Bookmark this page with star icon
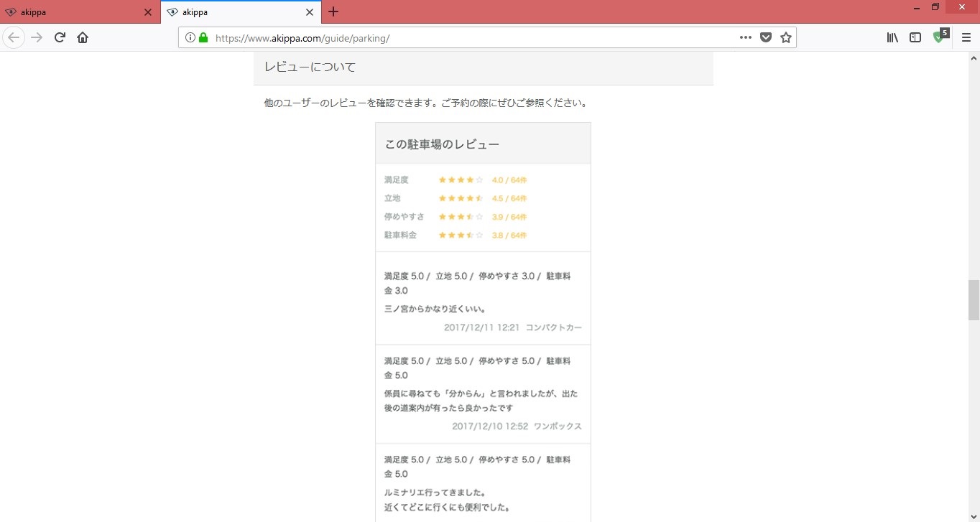 786,37
